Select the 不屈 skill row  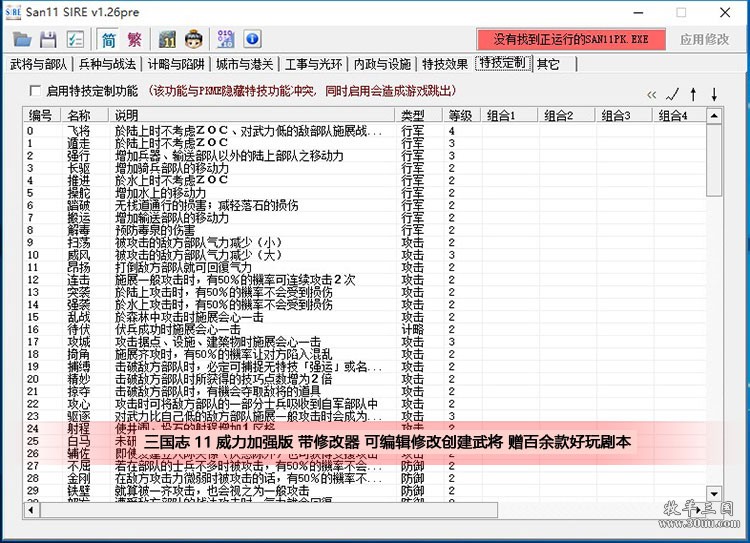click(x=365, y=466)
